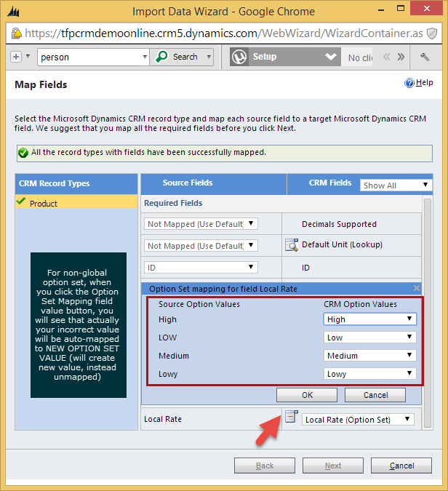
Task: Expand the Setup toolbar dropdown
Action: point(331,57)
